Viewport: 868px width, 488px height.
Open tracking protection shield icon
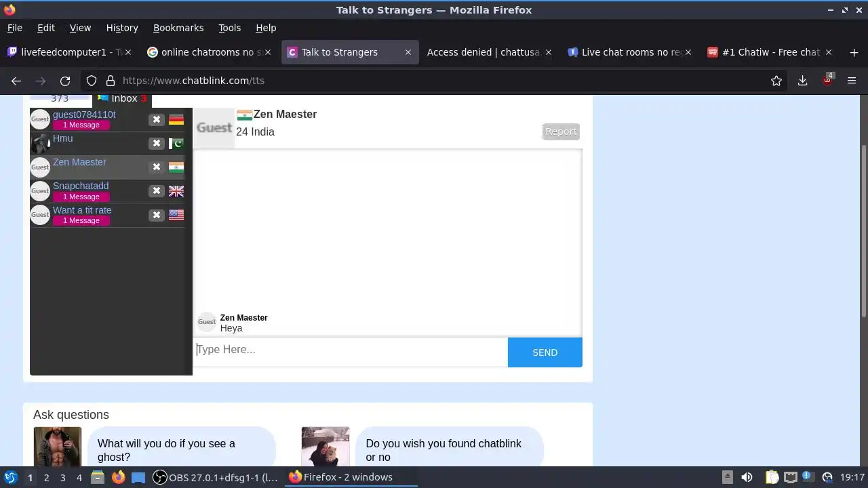click(92, 81)
